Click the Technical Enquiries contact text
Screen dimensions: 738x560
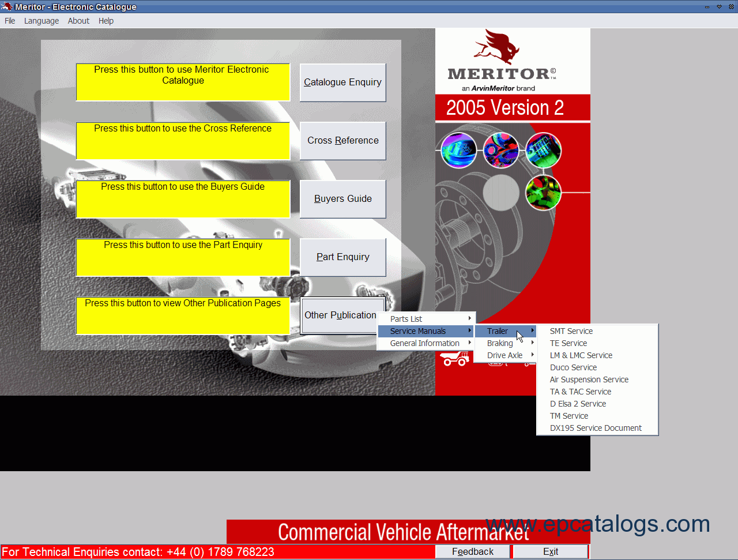[138, 552]
